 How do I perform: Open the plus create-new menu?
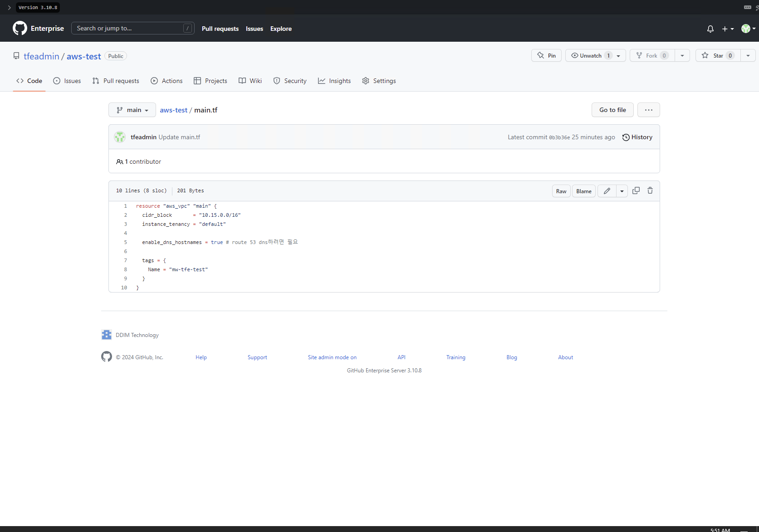pyautogui.click(x=728, y=29)
